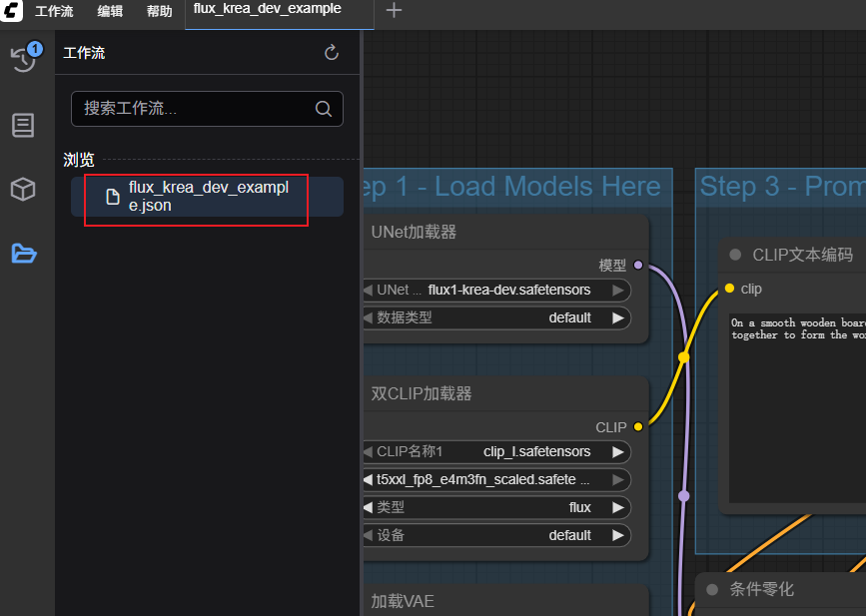The width and height of the screenshot is (866, 616).
Task: Open the model library cube icon
Action: click(x=23, y=189)
